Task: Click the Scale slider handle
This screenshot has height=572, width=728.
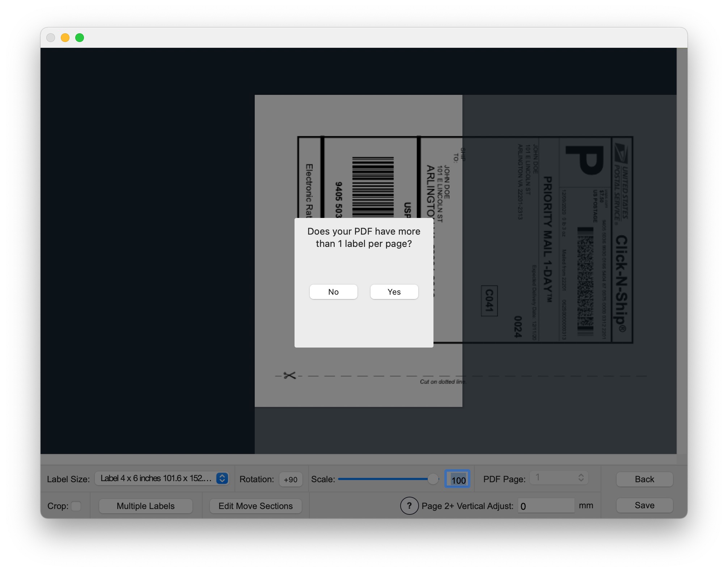Action: pos(432,479)
